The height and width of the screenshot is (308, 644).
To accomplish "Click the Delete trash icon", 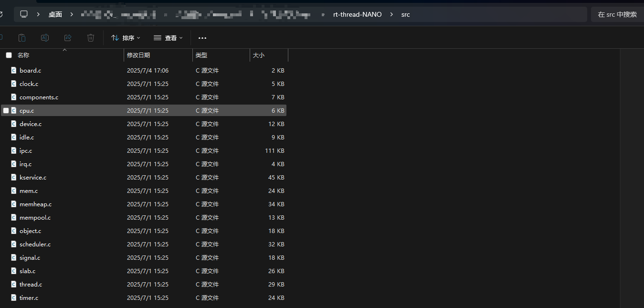I will point(91,38).
